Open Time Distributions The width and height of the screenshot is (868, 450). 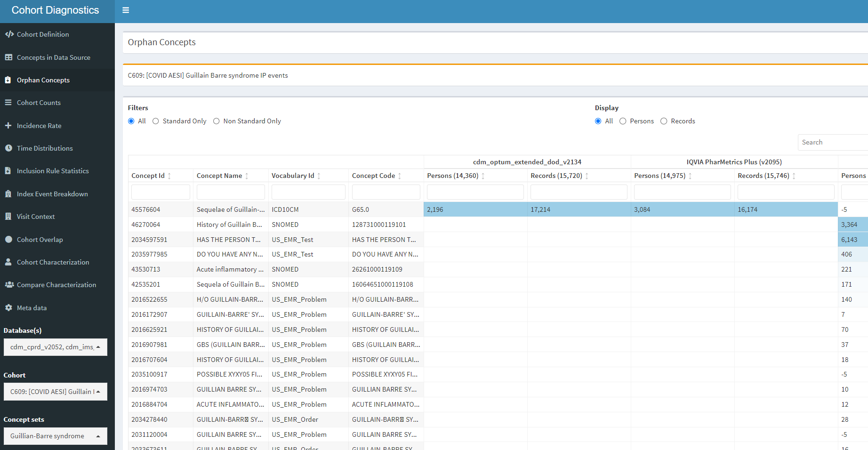point(44,148)
